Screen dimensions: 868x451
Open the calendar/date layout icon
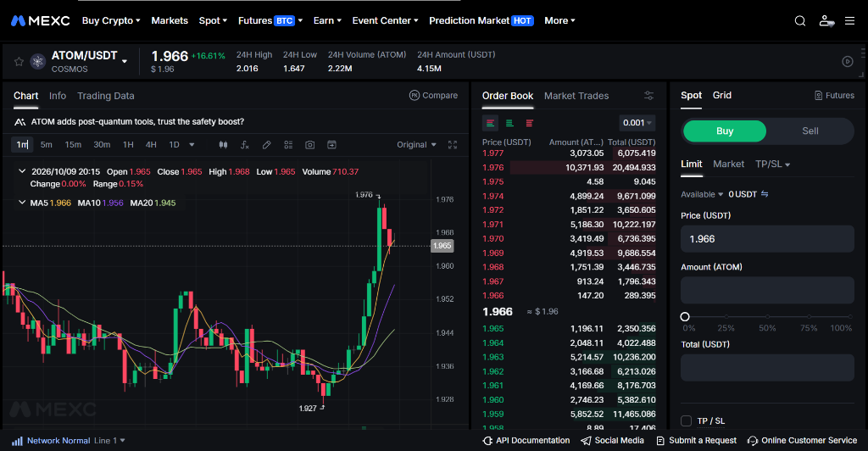(331, 145)
